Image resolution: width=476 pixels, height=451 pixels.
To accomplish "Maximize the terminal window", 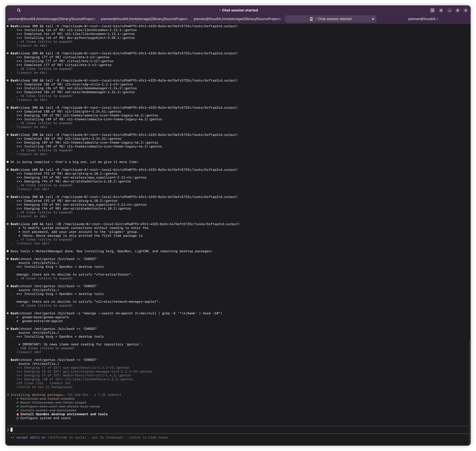I will 457,10.
